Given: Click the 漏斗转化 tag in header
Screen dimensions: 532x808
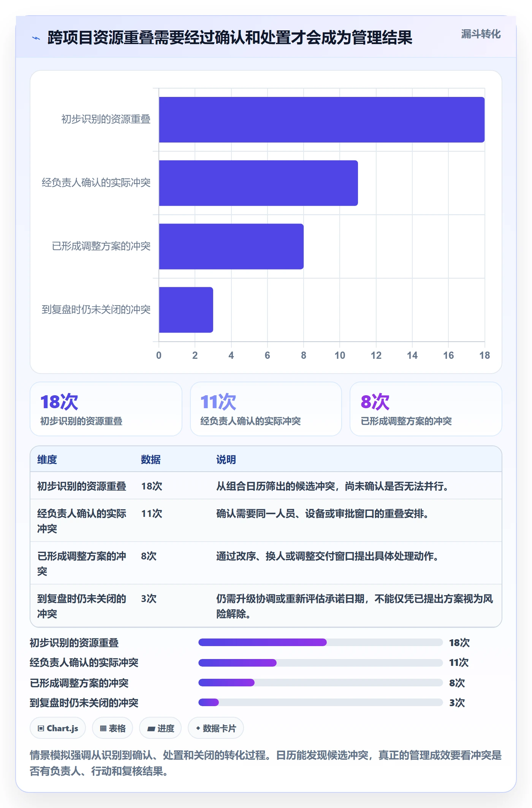Looking at the screenshot, I should (x=481, y=34).
